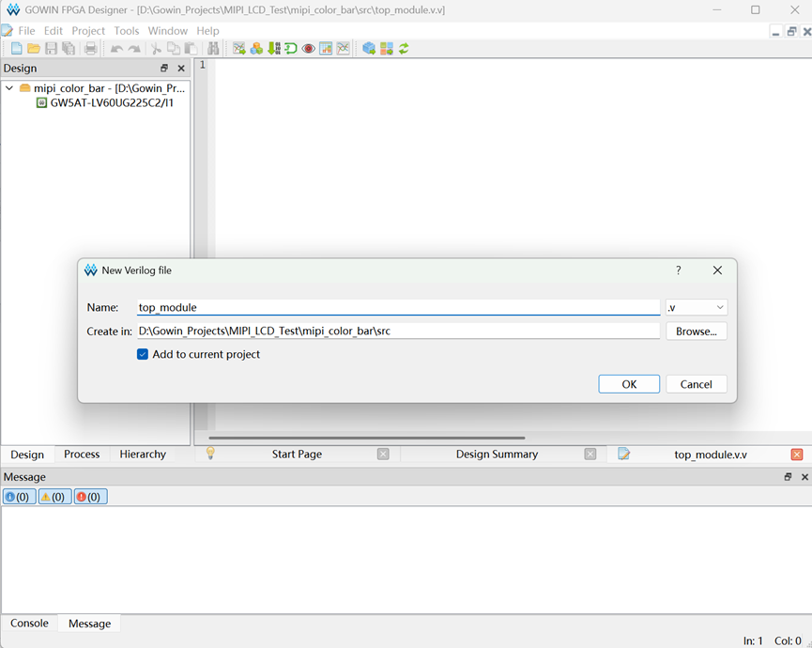The width and height of the screenshot is (812, 648).
Task: Click the Save floppy disk icon
Action: (51, 49)
